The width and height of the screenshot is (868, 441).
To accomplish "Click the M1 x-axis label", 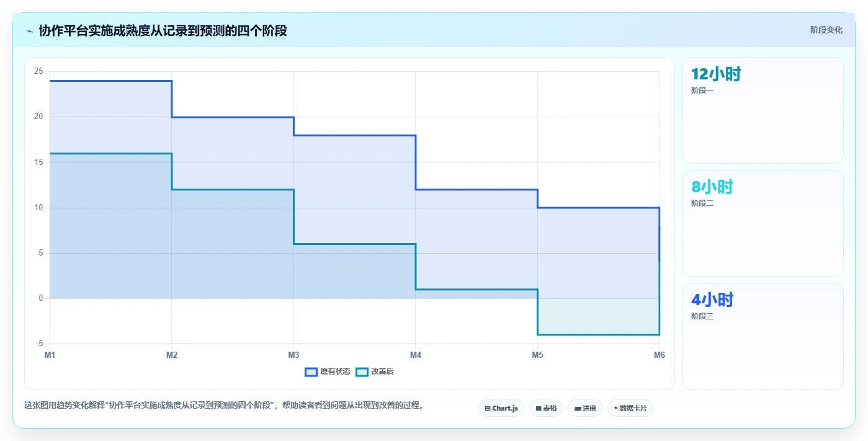I will [x=50, y=355].
